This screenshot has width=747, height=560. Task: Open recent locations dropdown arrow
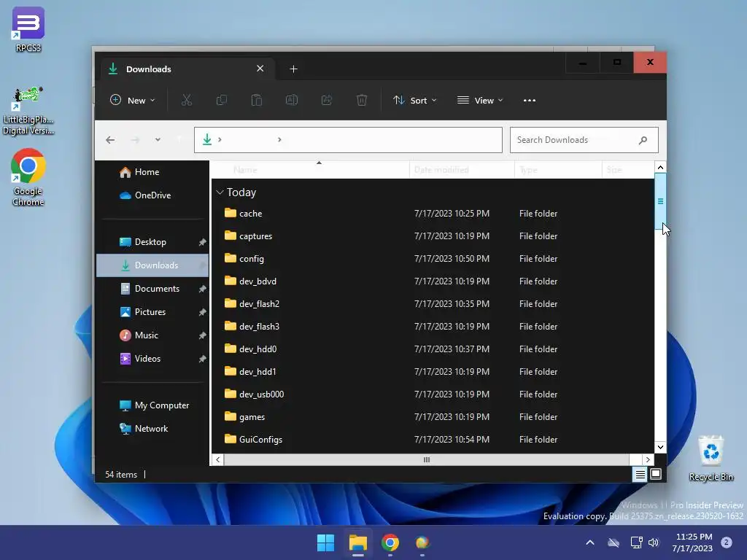point(158,140)
